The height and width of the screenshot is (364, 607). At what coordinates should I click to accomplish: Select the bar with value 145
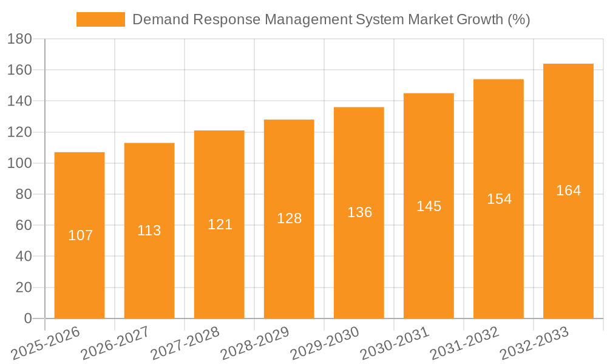pyautogui.click(x=429, y=206)
